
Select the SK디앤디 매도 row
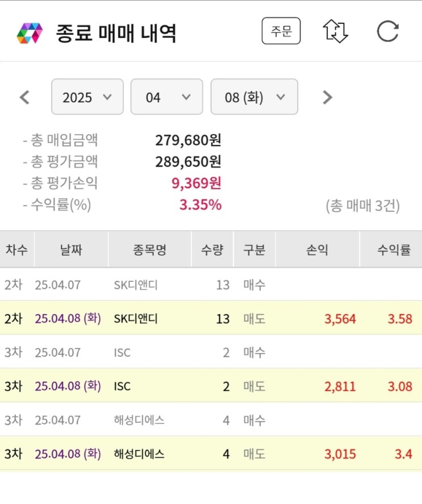point(211,318)
